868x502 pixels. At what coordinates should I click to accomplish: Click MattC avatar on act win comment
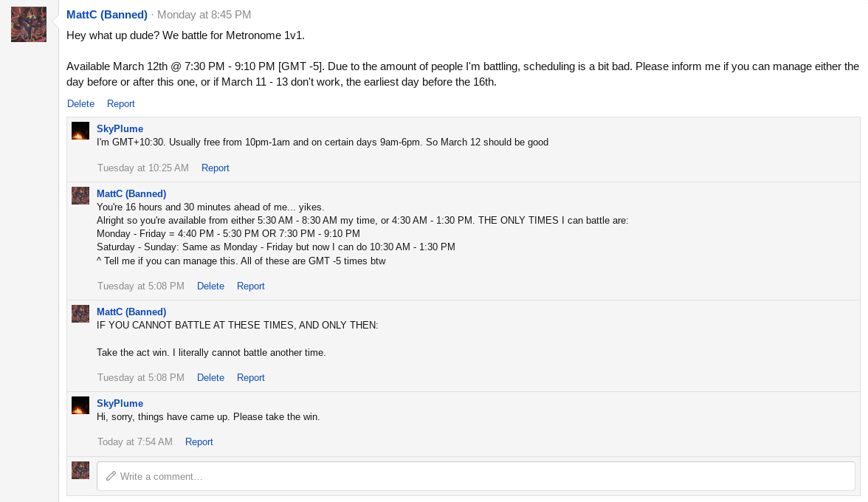pos(80,314)
